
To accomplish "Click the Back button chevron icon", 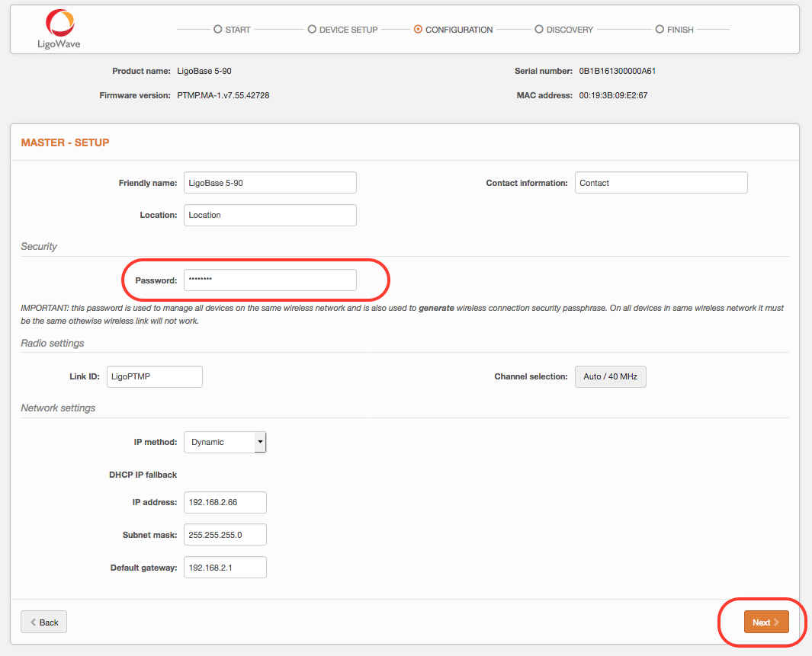I will [x=33, y=622].
